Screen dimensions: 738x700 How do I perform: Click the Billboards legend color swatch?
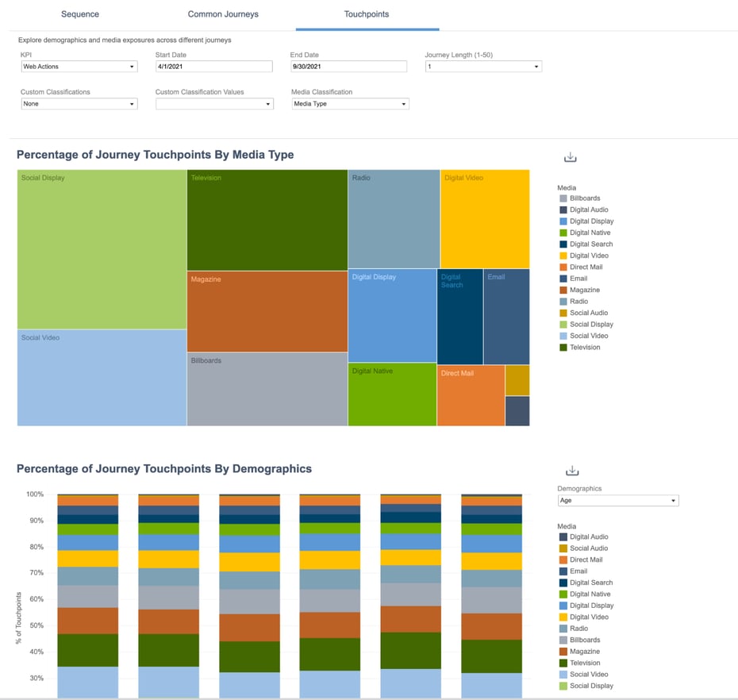[x=563, y=198]
